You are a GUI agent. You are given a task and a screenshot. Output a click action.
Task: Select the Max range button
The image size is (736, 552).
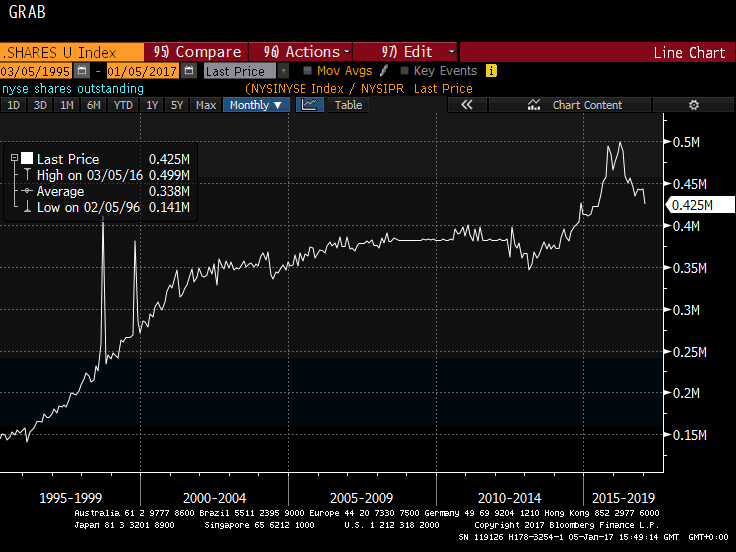click(206, 105)
